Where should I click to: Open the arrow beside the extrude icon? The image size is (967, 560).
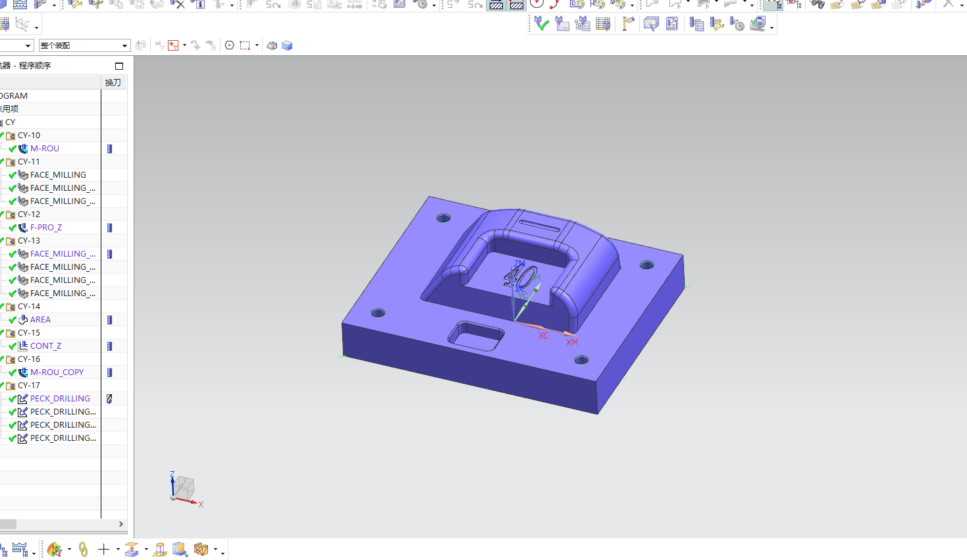coord(146,549)
